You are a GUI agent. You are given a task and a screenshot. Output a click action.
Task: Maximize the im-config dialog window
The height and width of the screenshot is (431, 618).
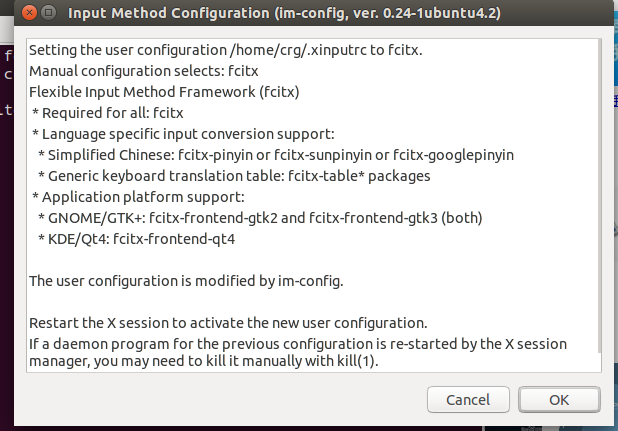(48, 13)
